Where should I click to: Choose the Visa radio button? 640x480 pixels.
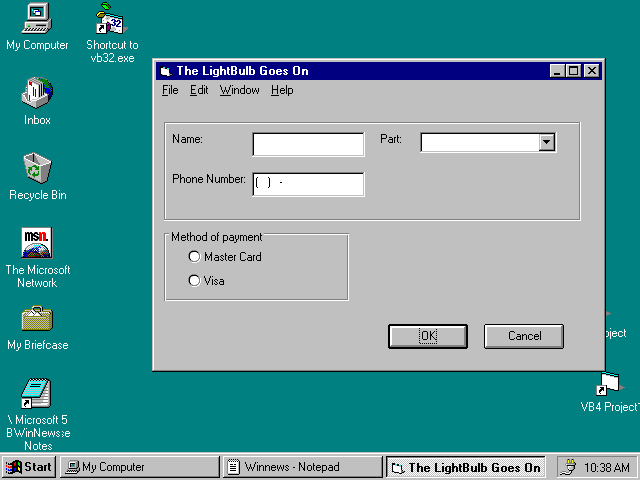(195, 281)
